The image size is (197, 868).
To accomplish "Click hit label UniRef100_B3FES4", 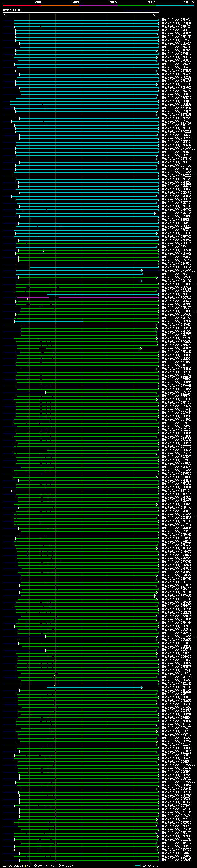I will click(177, 220).
